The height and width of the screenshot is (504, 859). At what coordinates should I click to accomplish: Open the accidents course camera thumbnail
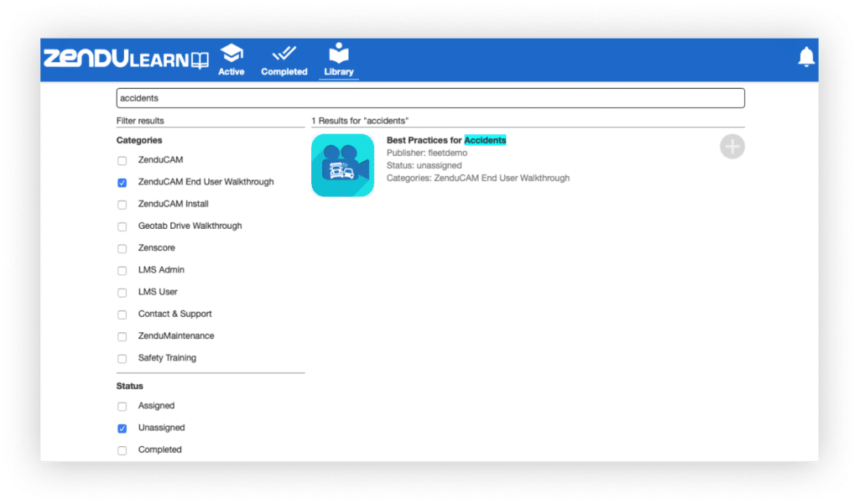pos(342,165)
